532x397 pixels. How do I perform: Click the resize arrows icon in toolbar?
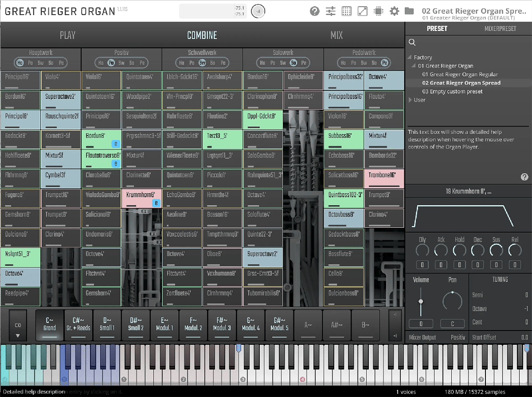click(363, 11)
